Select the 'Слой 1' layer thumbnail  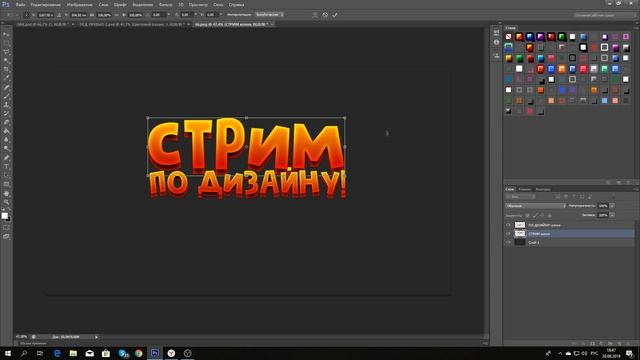pos(520,242)
